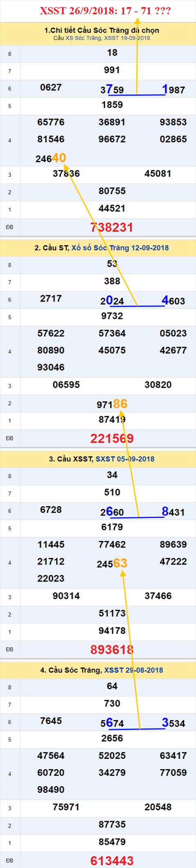Click the number 97186 with orange digits
This screenshot has height=868, width=196.
click(112, 404)
